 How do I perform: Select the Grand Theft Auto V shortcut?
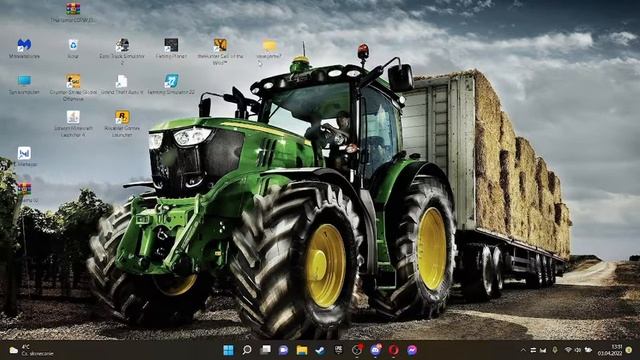click(x=122, y=81)
